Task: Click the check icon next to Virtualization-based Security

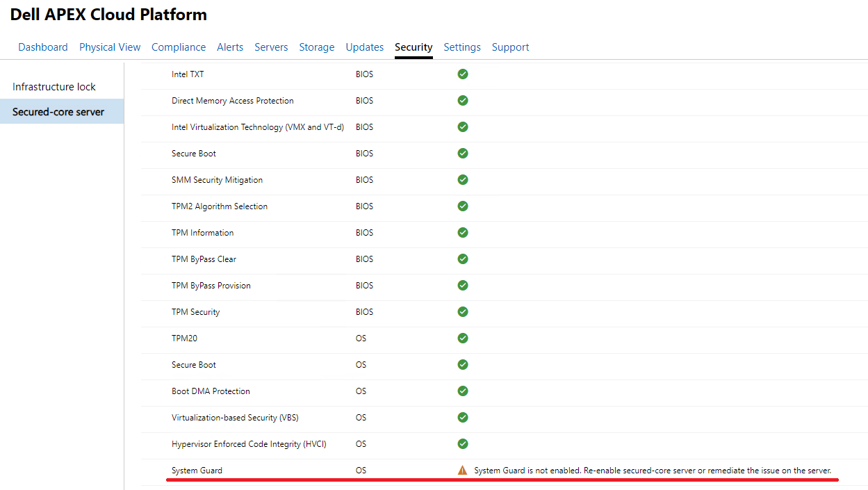Action: pos(463,417)
